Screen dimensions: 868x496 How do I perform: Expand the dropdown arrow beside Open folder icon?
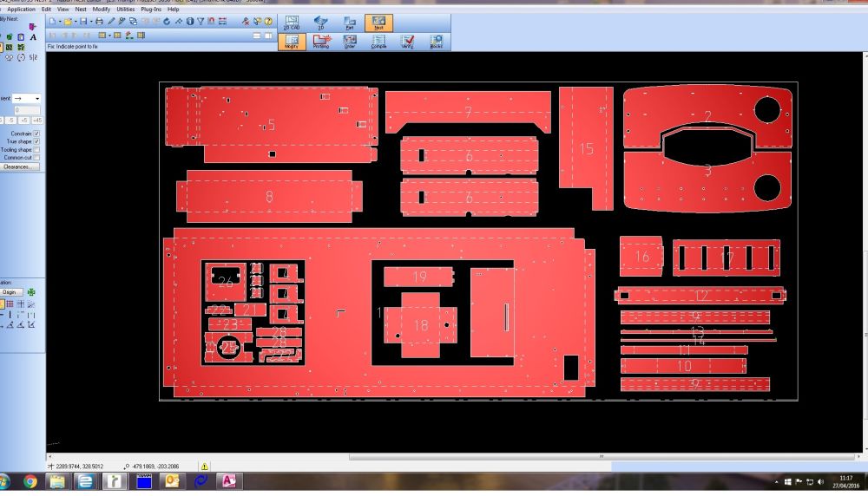(74, 21)
